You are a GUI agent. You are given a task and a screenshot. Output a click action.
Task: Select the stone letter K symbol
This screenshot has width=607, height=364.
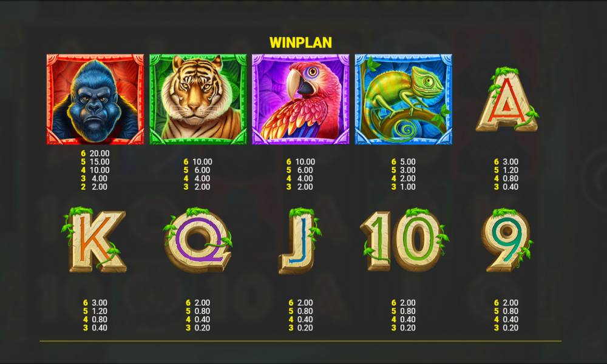click(x=95, y=240)
